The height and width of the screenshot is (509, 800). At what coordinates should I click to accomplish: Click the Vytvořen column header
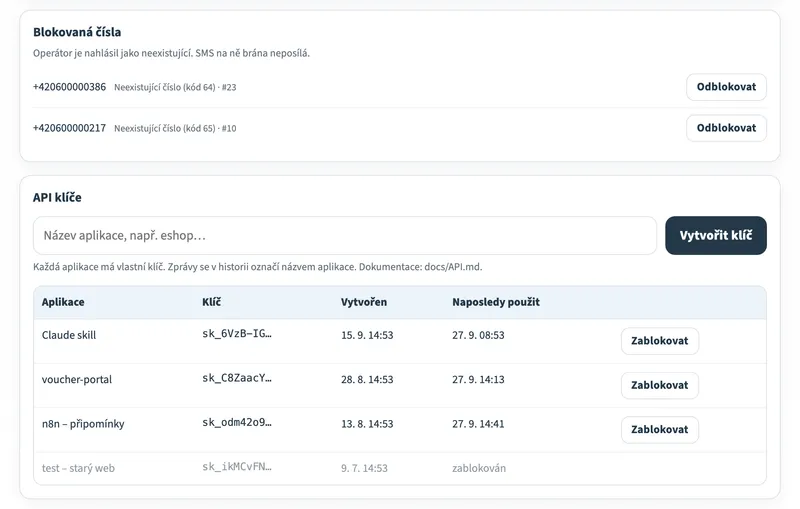coord(364,302)
